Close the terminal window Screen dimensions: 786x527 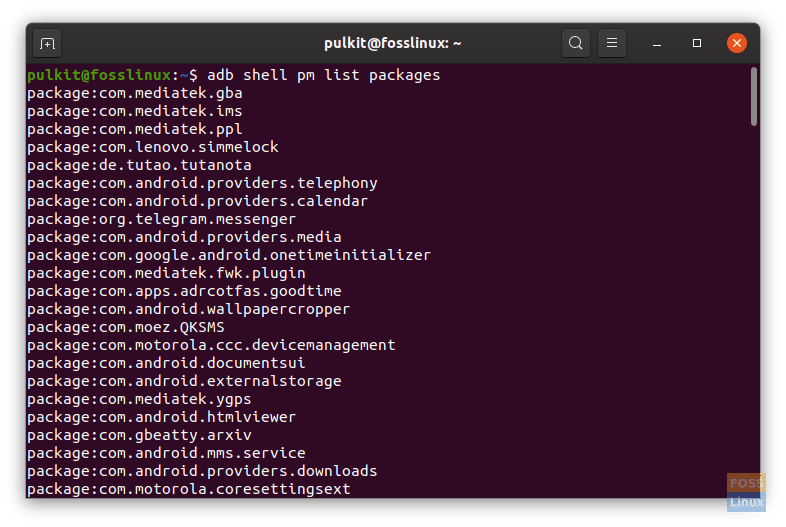coord(737,43)
